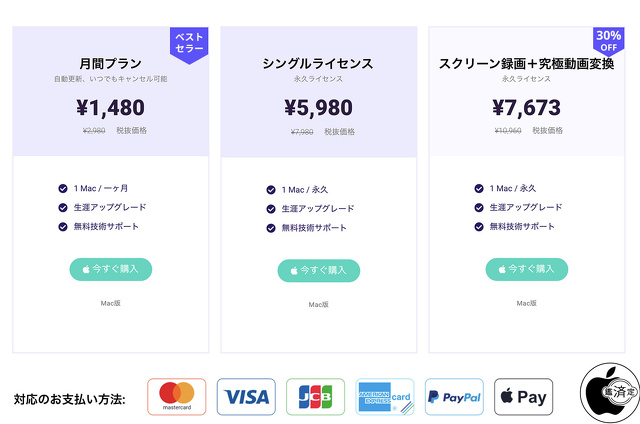Click the VISA payment logo

[246, 396]
